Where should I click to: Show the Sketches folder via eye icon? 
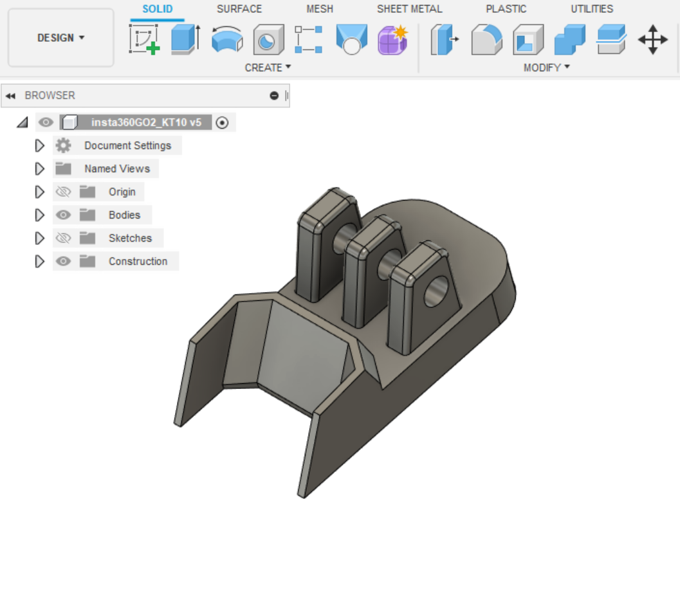63,238
